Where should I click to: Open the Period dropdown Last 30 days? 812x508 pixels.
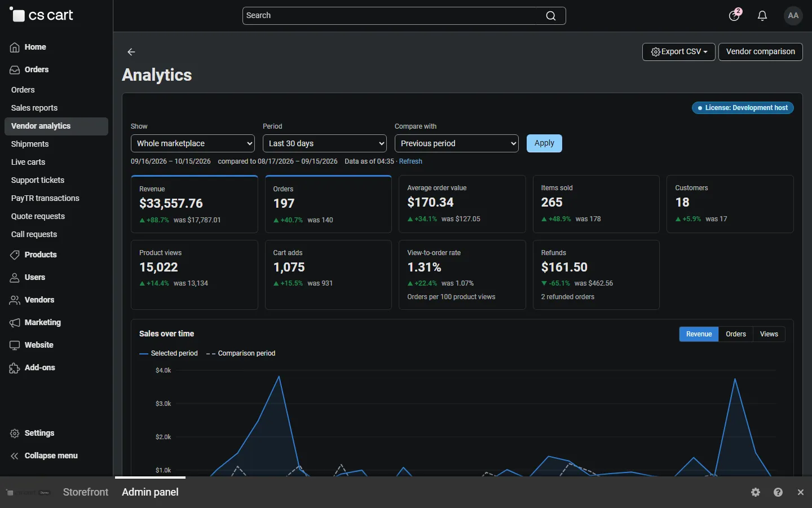point(325,143)
